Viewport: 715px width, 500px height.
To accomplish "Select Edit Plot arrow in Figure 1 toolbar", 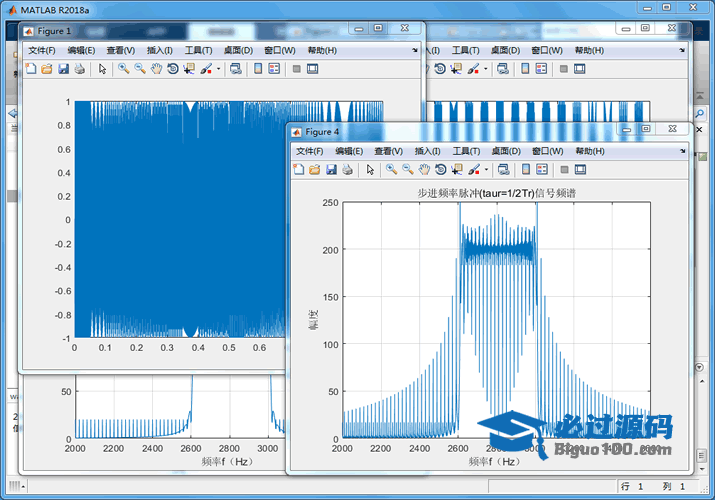I will [x=102, y=69].
